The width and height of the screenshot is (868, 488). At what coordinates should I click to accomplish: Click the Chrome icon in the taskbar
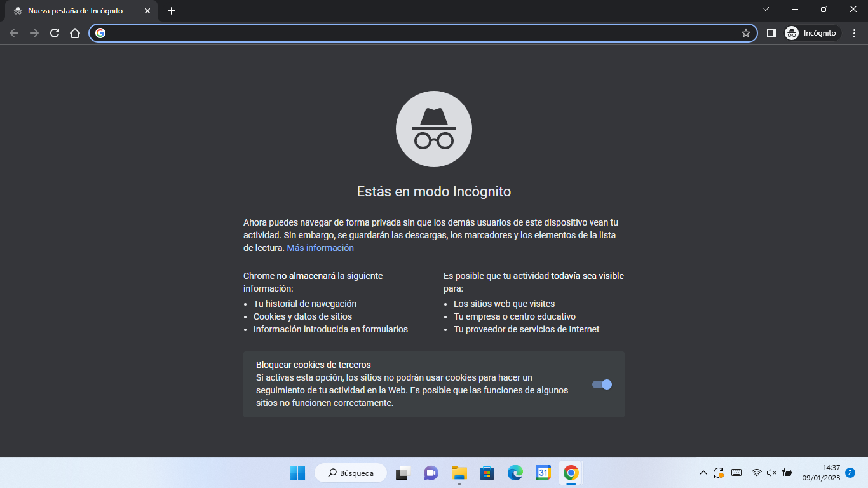click(571, 473)
